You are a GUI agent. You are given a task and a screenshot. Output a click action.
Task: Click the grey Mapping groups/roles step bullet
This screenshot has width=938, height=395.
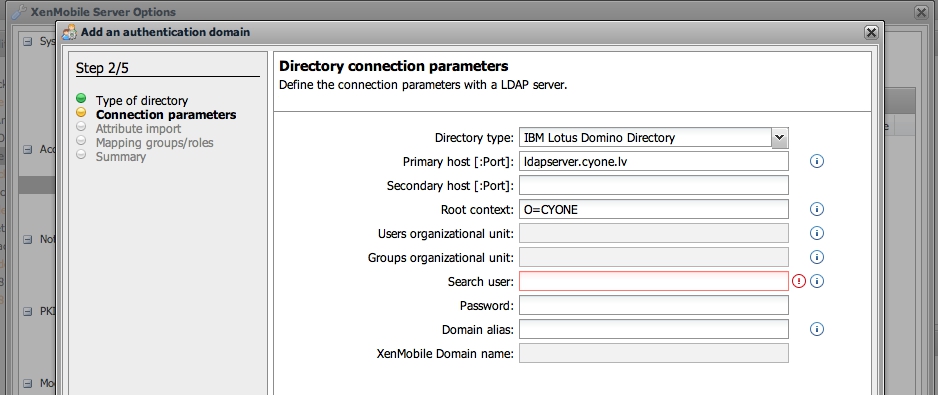pyautogui.click(x=81, y=140)
